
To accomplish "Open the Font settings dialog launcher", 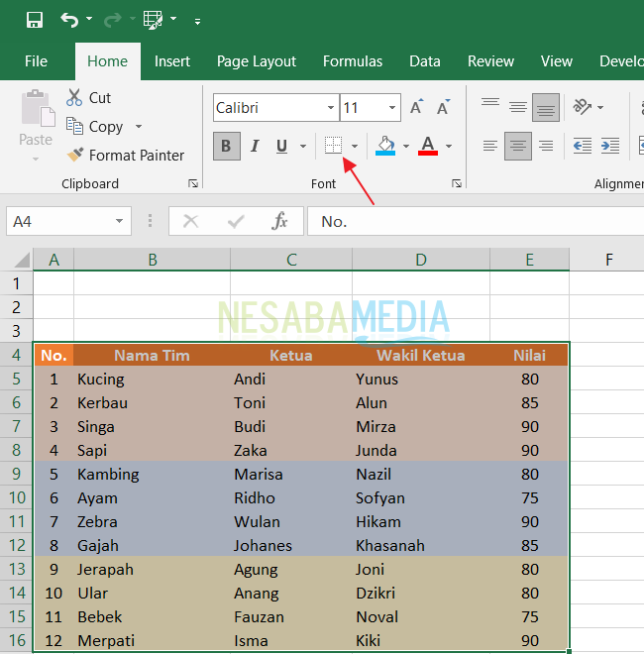I will click(x=457, y=183).
